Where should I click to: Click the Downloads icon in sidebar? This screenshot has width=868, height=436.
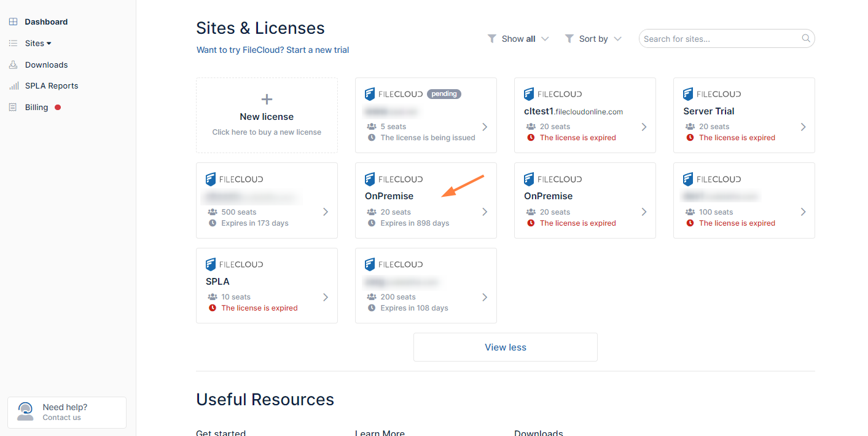(x=13, y=65)
